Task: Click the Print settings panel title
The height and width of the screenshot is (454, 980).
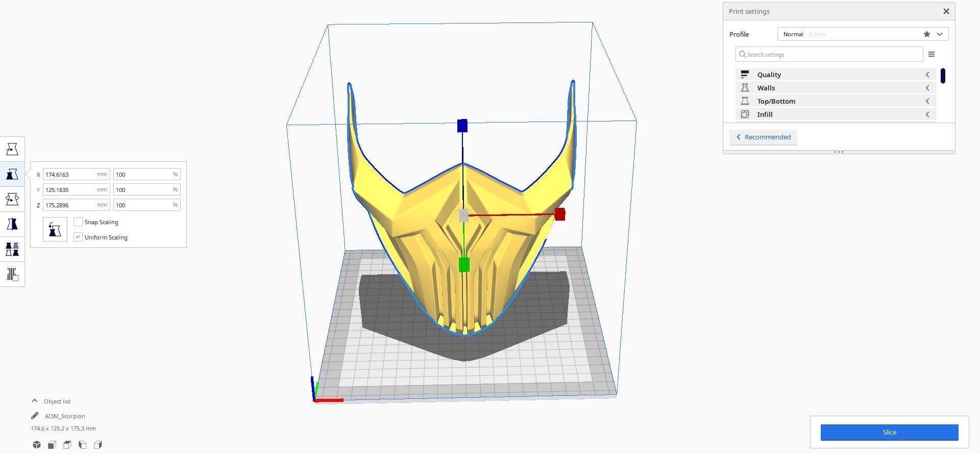Action: [x=749, y=11]
